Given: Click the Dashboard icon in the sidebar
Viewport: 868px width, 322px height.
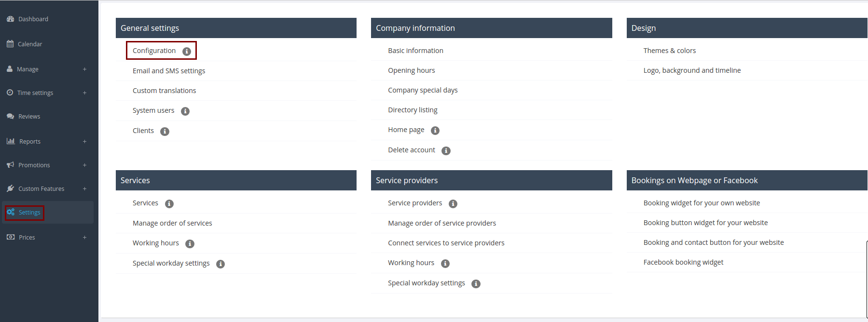Looking at the screenshot, I should (10, 19).
